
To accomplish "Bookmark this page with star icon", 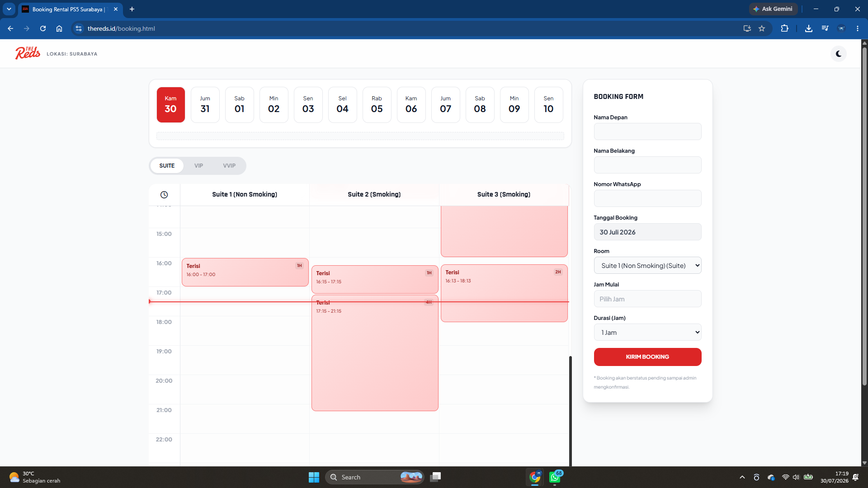I will pos(762,28).
